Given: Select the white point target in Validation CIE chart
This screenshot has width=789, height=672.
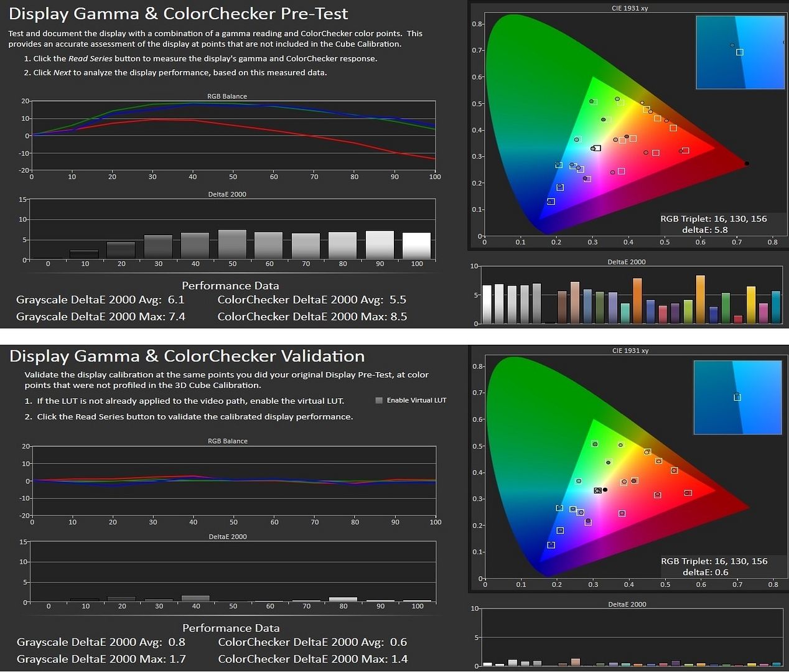Looking at the screenshot, I should 597,490.
